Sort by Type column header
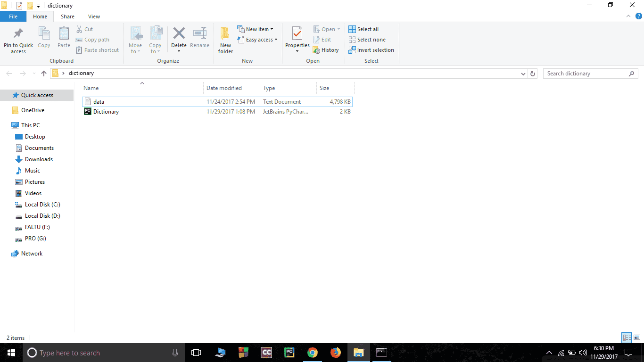This screenshot has height=362, width=644. [x=289, y=88]
